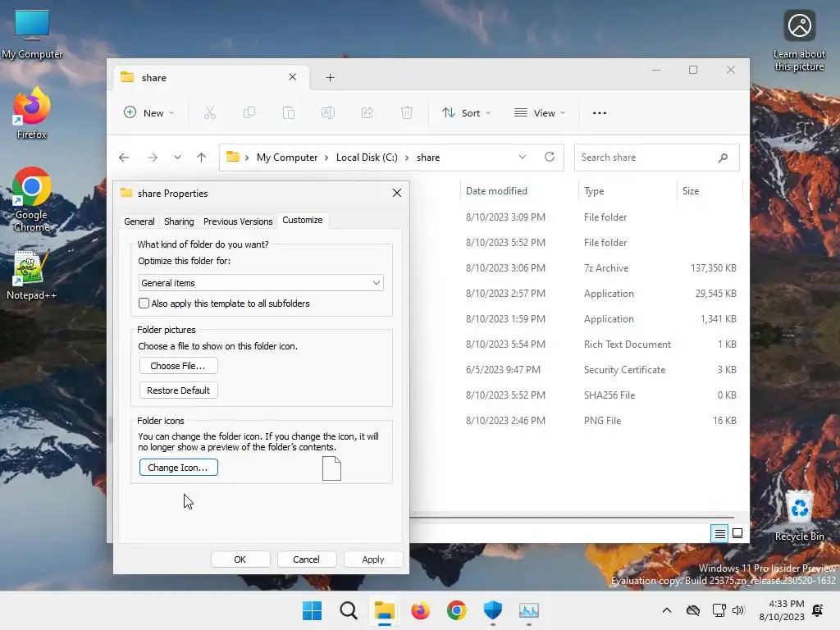Open the General items dropdown
The height and width of the screenshot is (630, 840).
click(261, 283)
